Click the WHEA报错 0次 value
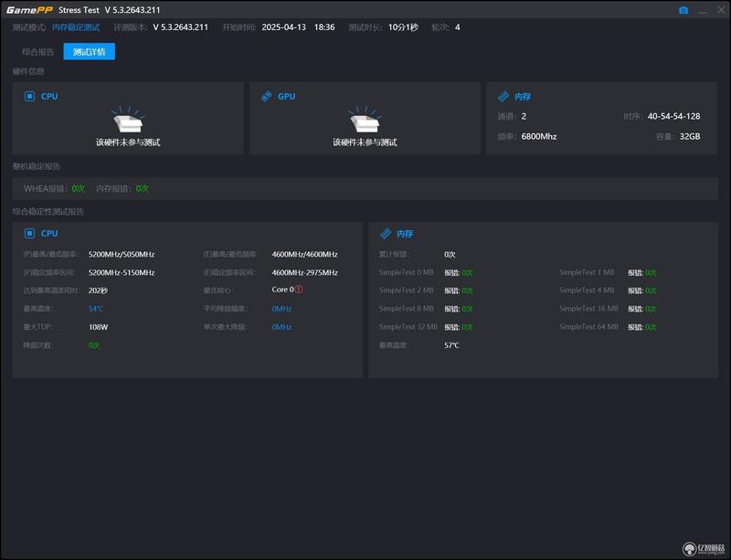This screenshot has width=731, height=560. (79, 188)
